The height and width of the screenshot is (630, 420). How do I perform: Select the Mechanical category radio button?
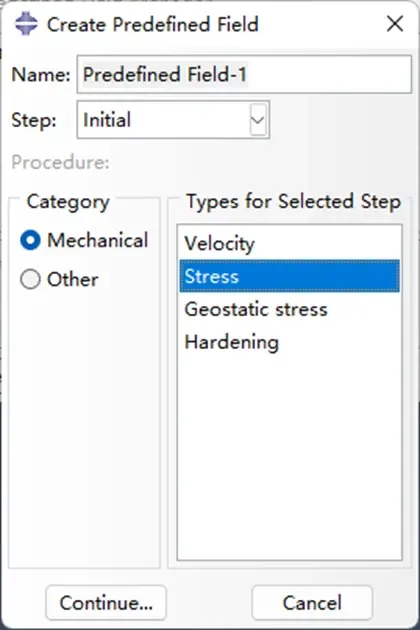point(30,240)
